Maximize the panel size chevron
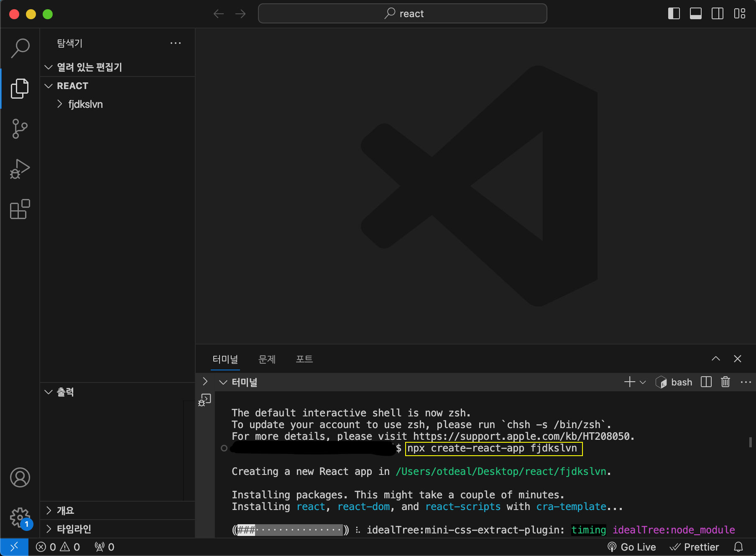The image size is (756, 556). (716, 359)
